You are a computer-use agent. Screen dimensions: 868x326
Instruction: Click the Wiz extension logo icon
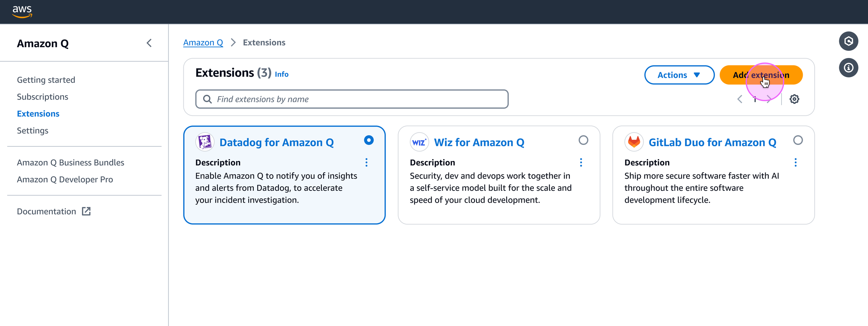coord(419,142)
